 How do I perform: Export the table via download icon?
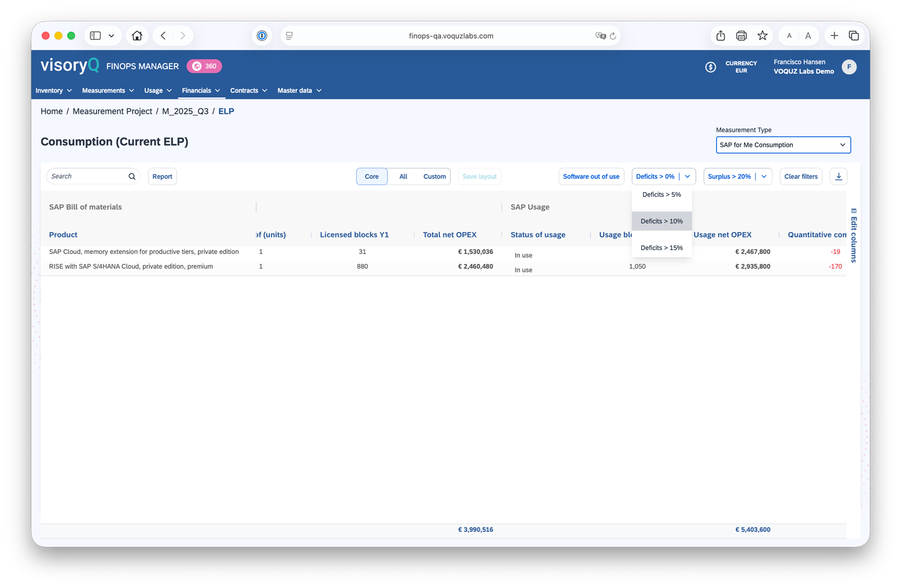click(x=838, y=176)
